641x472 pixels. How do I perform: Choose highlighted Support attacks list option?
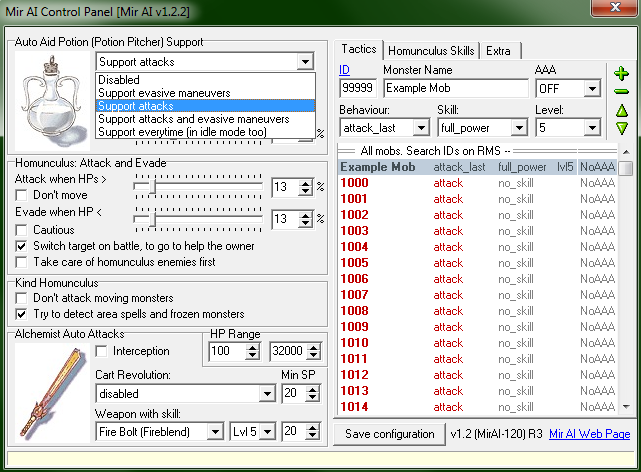pyautogui.click(x=206, y=106)
